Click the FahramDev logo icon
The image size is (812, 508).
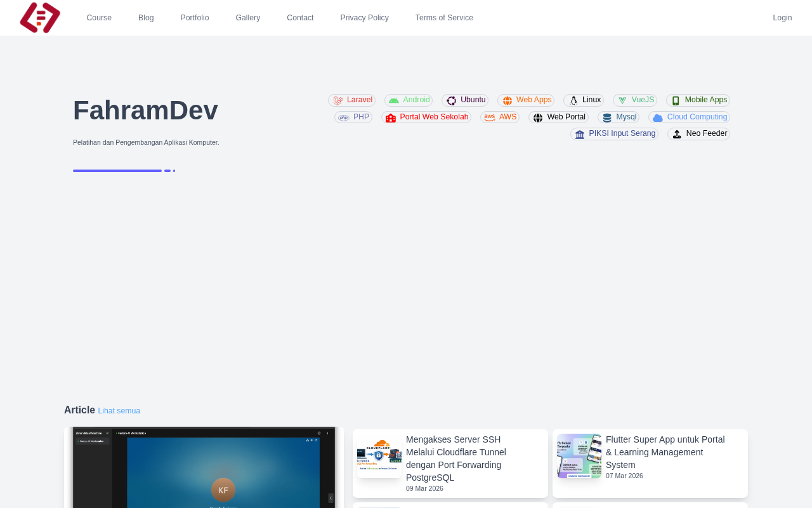click(x=40, y=18)
